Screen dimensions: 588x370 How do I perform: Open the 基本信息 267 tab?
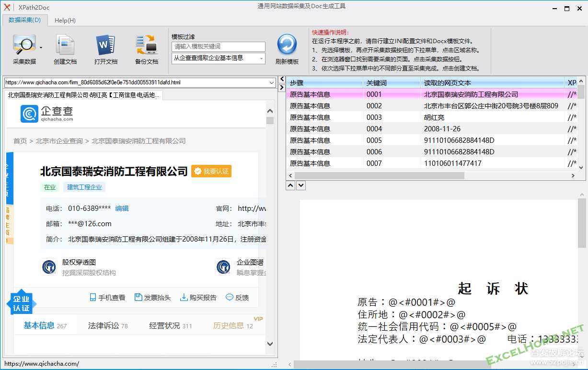tap(45, 325)
